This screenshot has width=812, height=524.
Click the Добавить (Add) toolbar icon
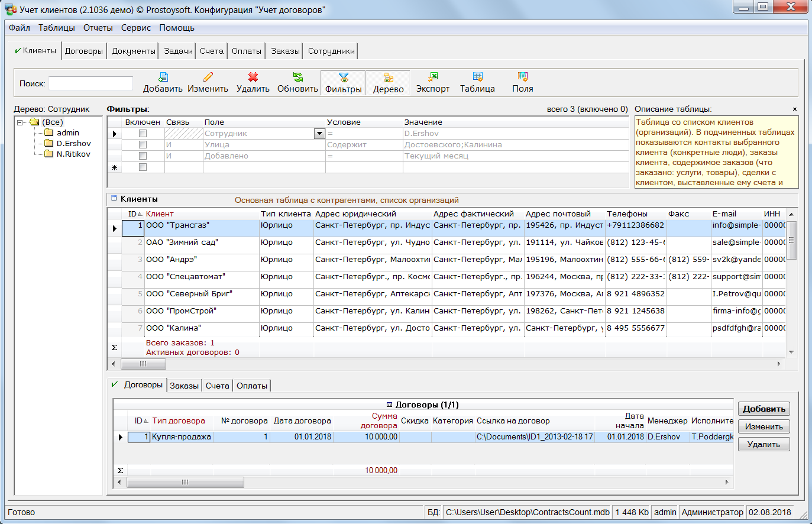click(163, 77)
